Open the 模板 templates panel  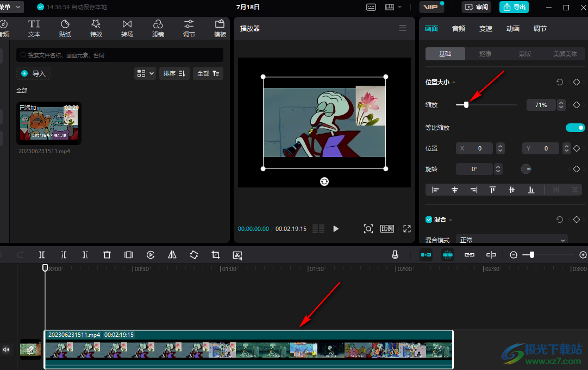point(220,28)
